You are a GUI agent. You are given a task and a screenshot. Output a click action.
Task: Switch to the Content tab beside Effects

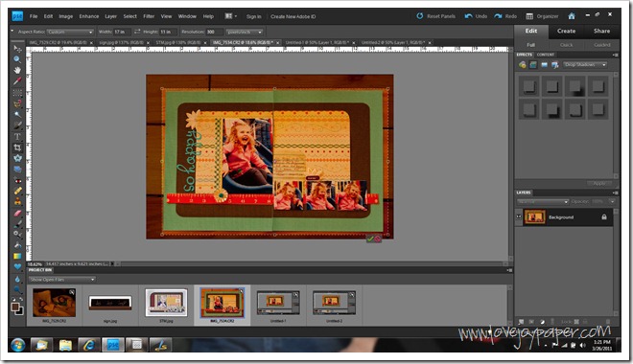pyautogui.click(x=546, y=55)
